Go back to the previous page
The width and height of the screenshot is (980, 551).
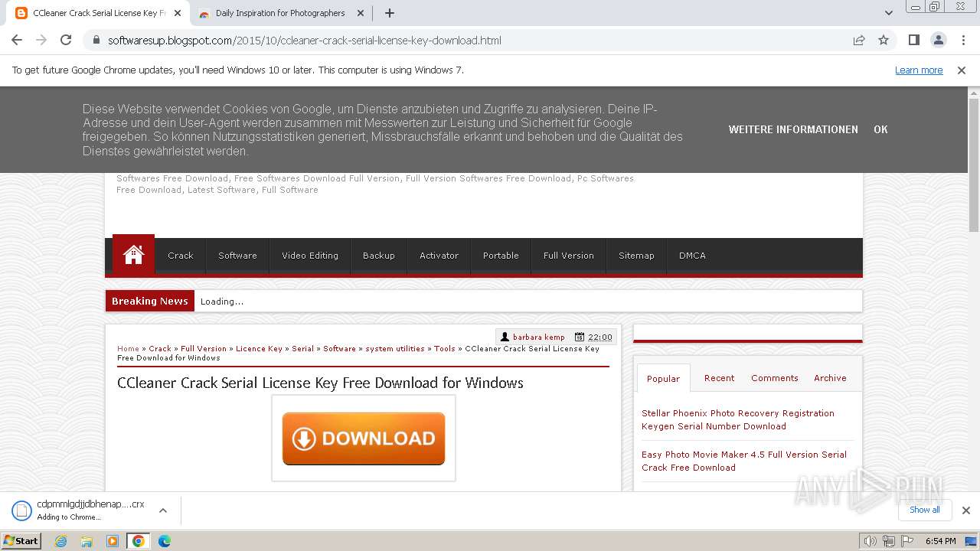point(17,41)
